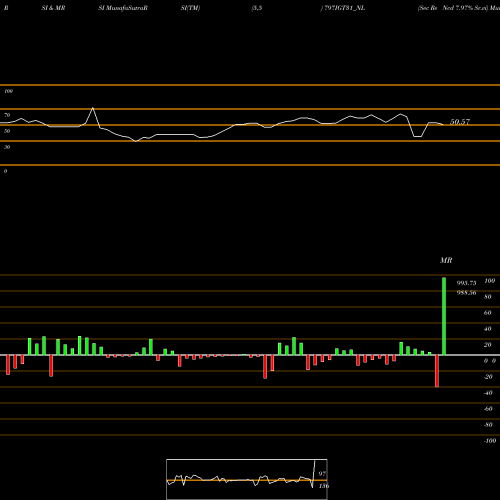Image resolution: width=500 pixels, height=500 pixels.
Task: Click the sharp peak on the RSI line
Action: click(93, 108)
